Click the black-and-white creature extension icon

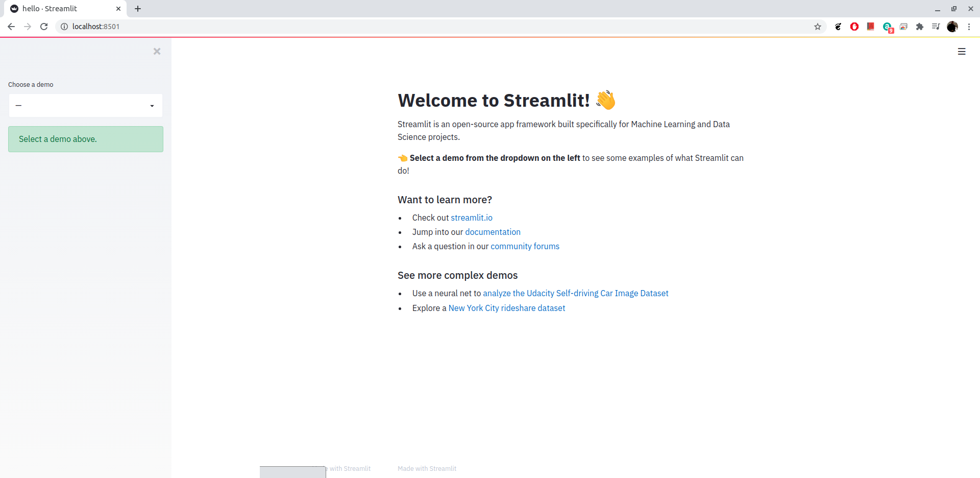[x=838, y=27]
